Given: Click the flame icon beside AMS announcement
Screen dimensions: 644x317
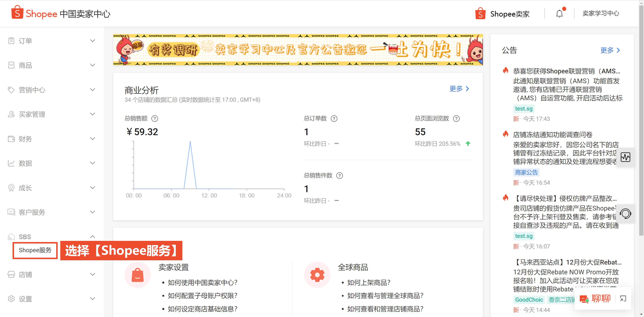Looking at the screenshot, I should coord(506,71).
